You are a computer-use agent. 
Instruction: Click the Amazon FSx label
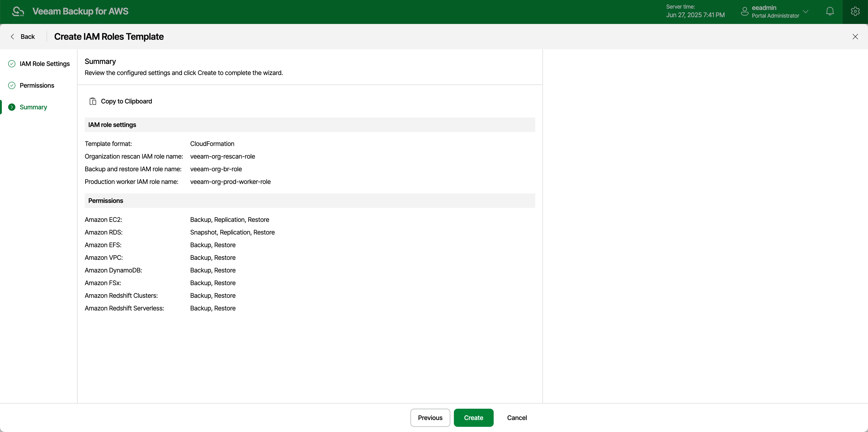click(x=103, y=283)
